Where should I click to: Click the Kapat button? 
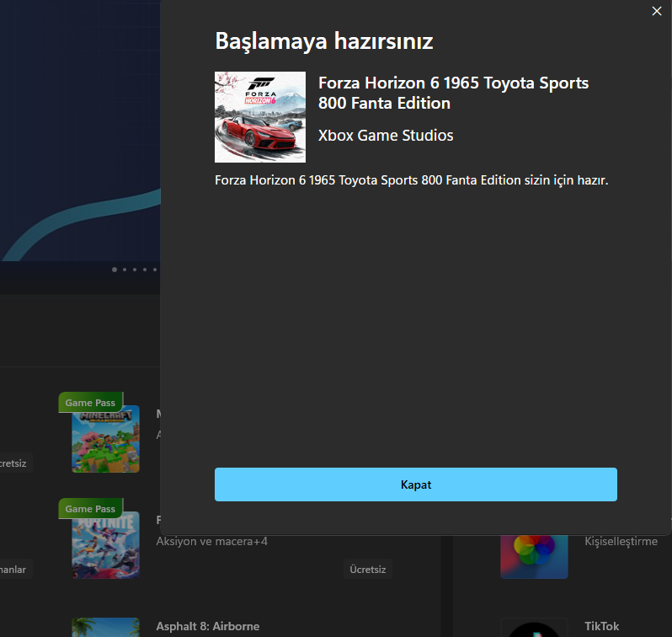416,484
